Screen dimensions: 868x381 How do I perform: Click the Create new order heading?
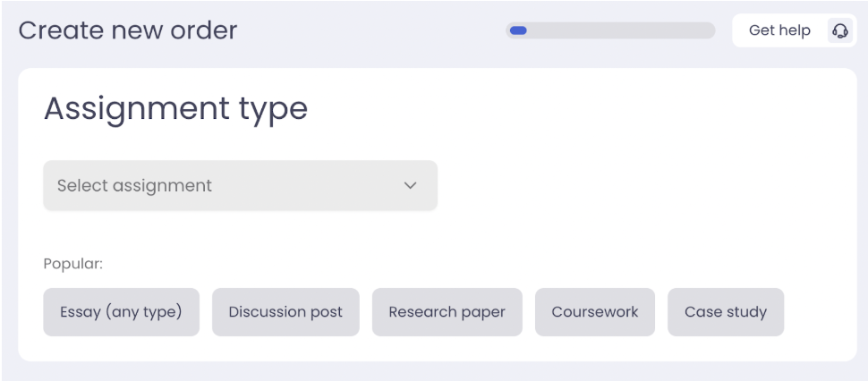click(x=128, y=30)
